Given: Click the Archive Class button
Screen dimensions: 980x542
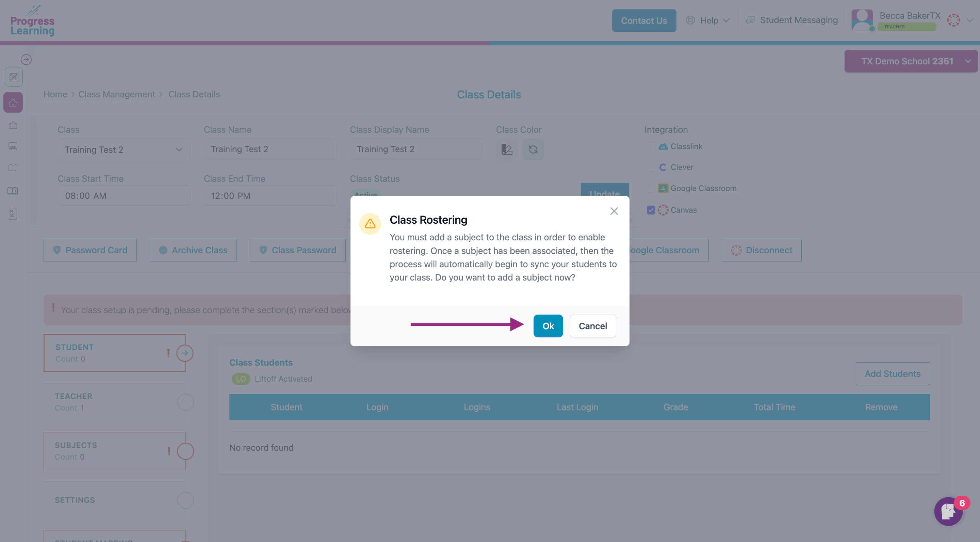Looking at the screenshot, I should 193,250.
